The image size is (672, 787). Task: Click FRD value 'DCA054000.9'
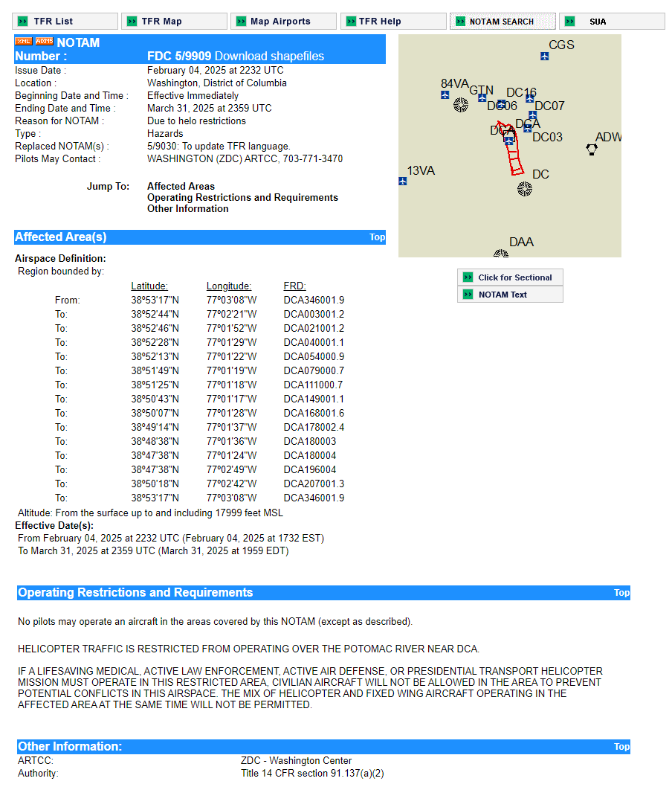pos(314,356)
